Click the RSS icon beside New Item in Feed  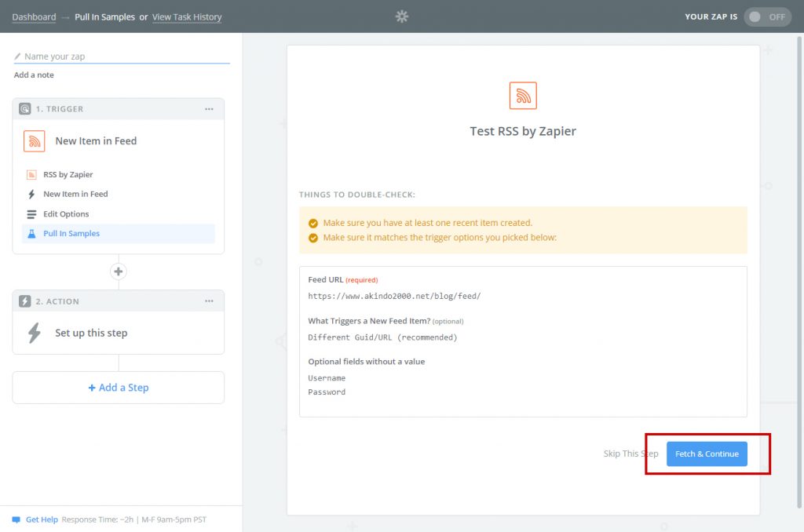pos(34,141)
